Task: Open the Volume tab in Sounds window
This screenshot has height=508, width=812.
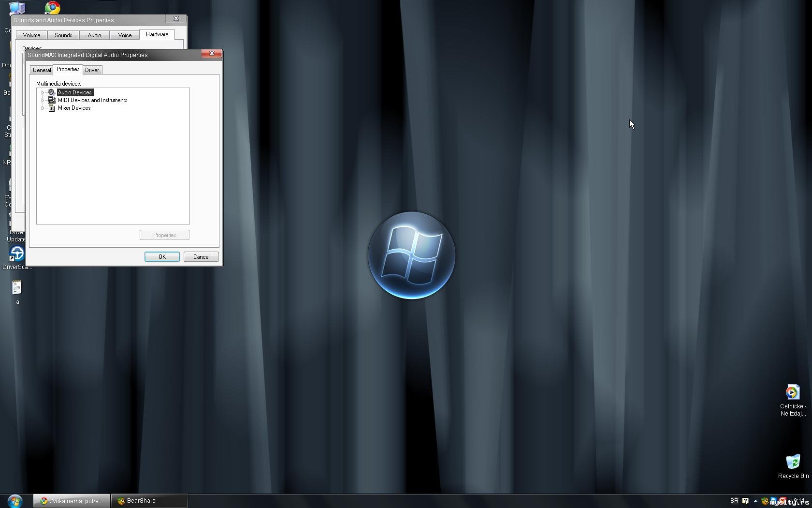Action: coord(31,35)
